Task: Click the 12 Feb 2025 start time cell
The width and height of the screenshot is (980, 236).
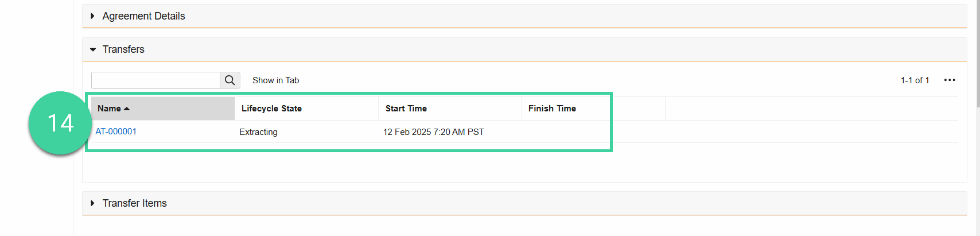Action: tap(434, 132)
